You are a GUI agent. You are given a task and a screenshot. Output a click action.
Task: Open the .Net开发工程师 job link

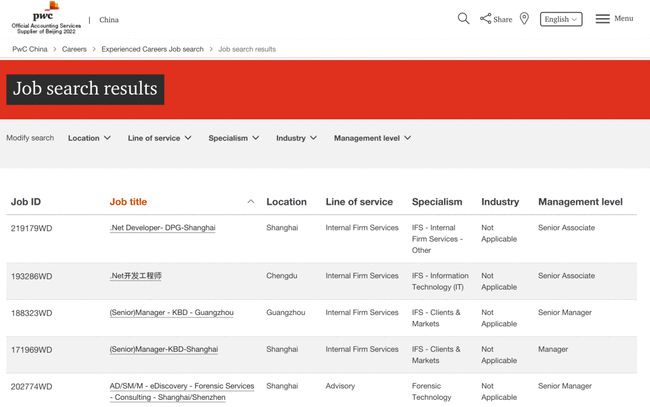136,276
